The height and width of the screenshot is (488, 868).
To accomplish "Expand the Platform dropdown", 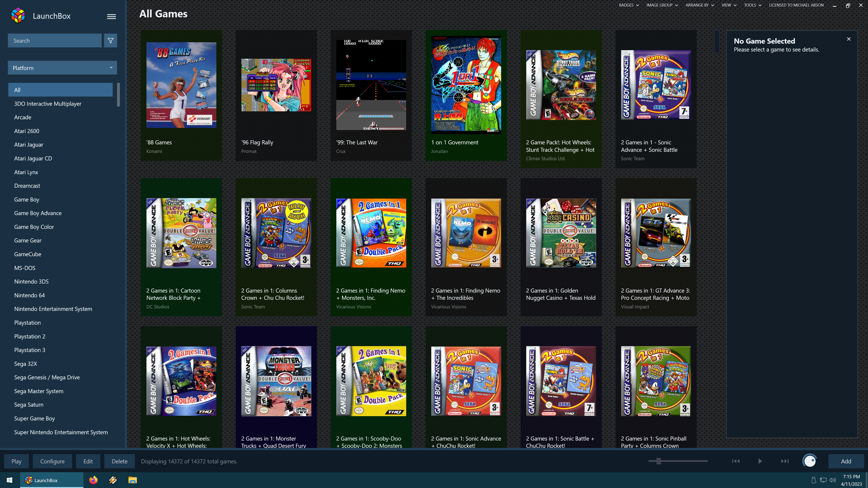I will point(62,68).
